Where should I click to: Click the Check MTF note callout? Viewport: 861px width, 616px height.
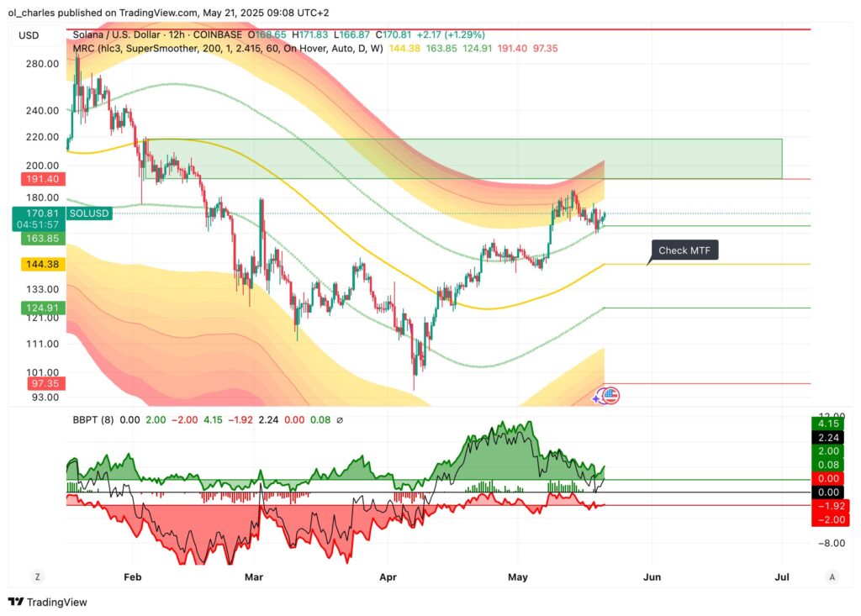(684, 250)
